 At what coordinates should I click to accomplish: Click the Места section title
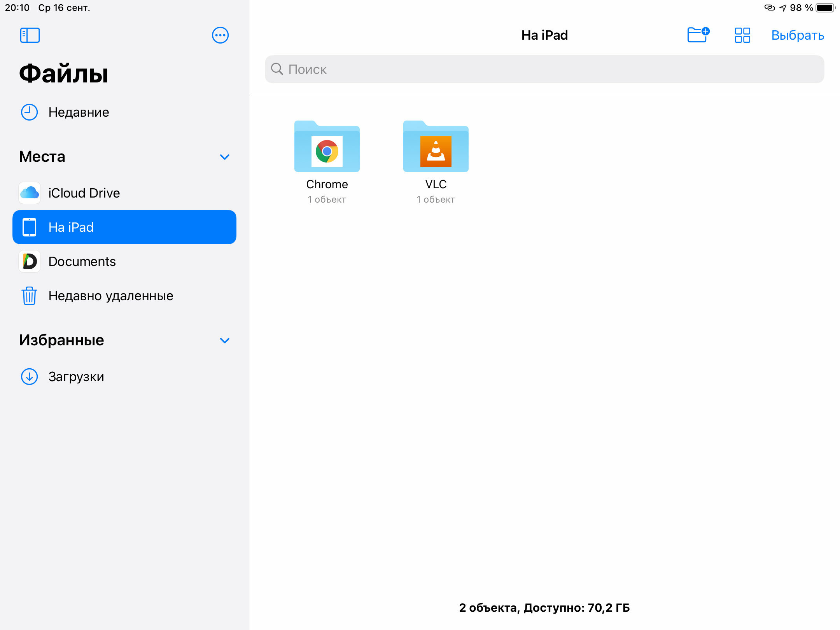pyautogui.click(x=42, y=157)
